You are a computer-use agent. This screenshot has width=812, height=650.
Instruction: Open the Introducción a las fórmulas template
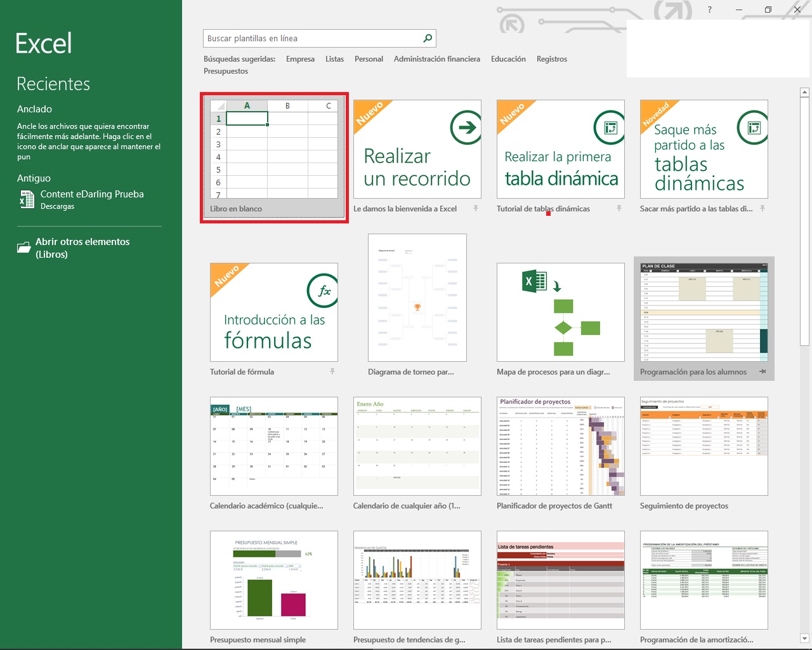[273, 312]
